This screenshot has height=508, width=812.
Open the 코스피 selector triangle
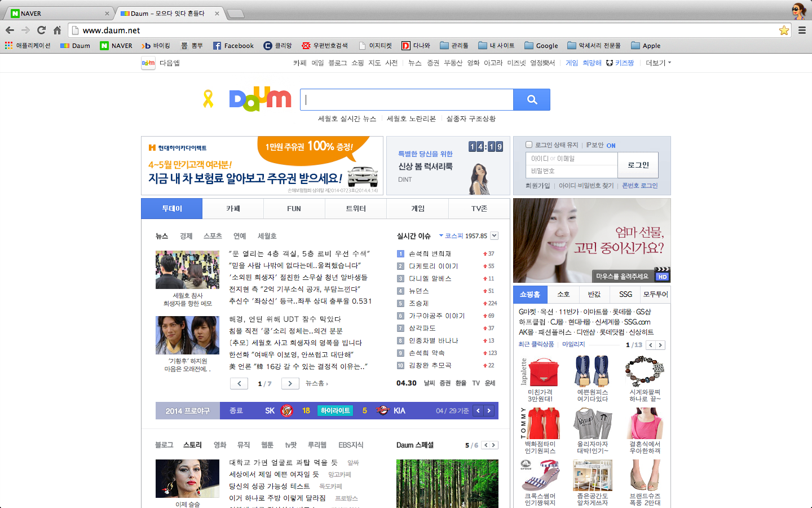(x=441, y=236)
